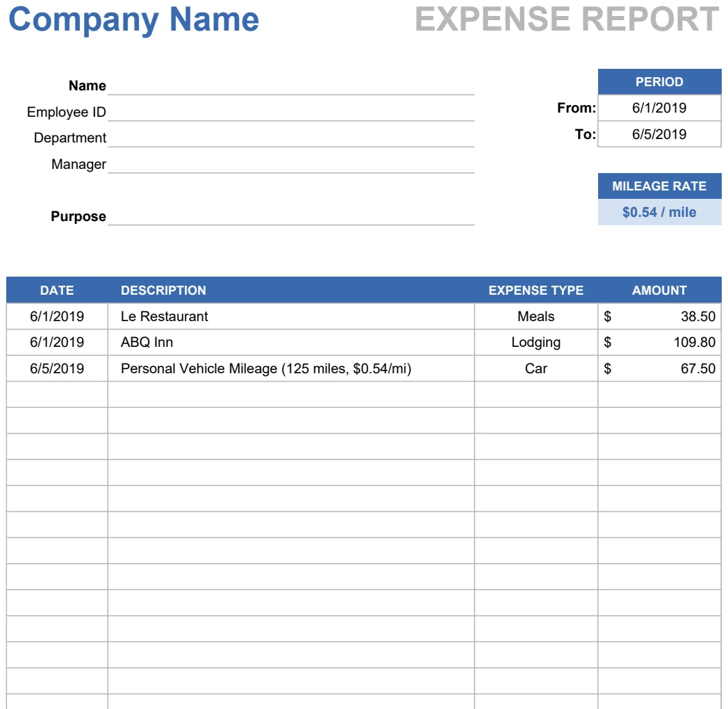Click the AMOUNT column header
The width and height of the screenshot is (728, 709).
coord(659,291)
